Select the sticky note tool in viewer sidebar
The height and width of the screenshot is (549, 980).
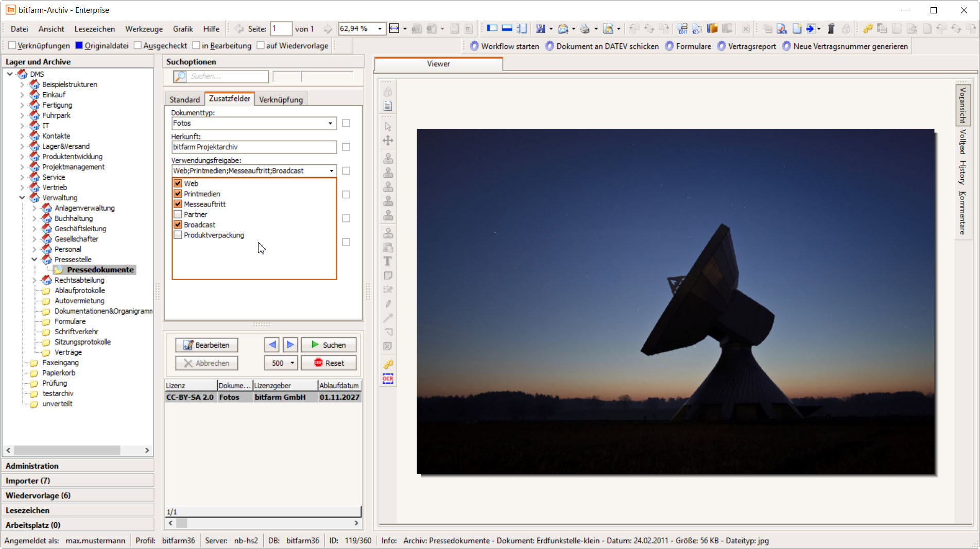tap(388, 276)
